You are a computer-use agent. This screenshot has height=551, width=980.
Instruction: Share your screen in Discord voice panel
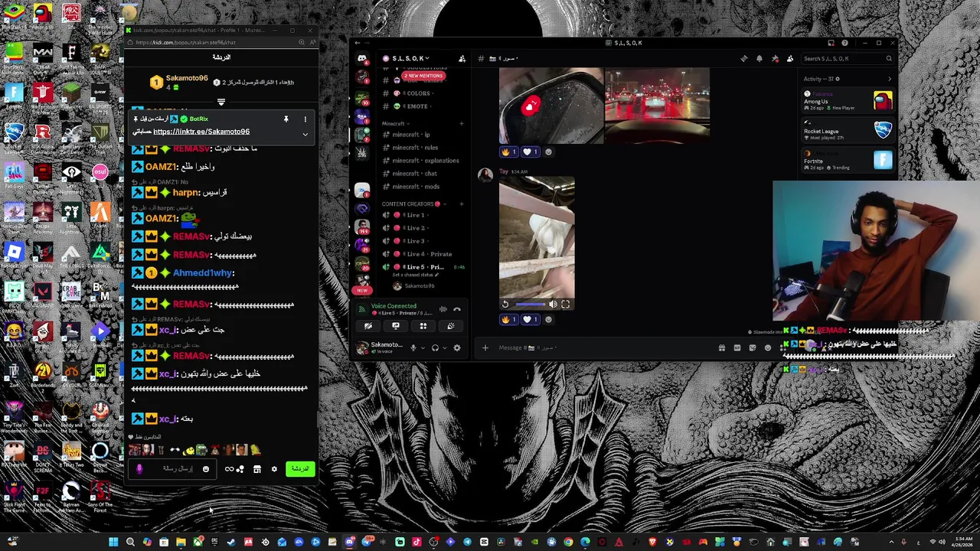396,326
